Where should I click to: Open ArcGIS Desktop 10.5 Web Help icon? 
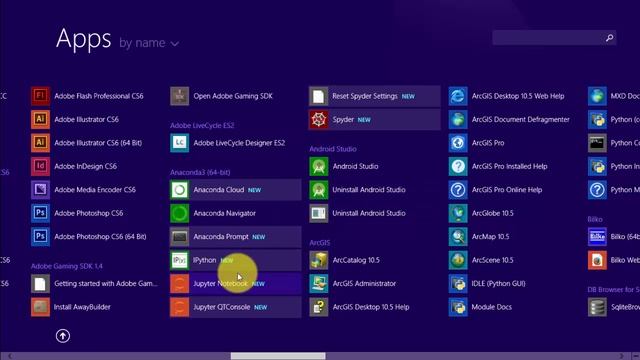point(458,96)
